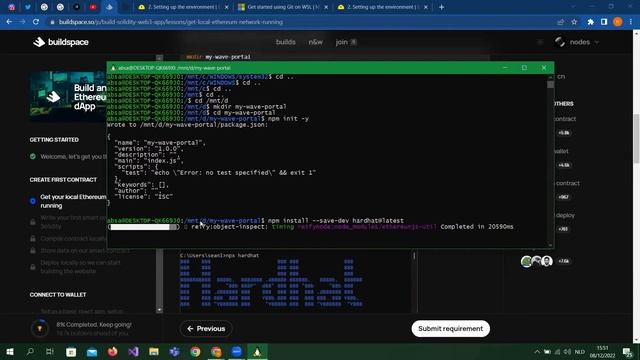Open the Chrome three-dot menu
Viewport: 640px width, 360px height.
pyautogui.click(x=631, y=22)
